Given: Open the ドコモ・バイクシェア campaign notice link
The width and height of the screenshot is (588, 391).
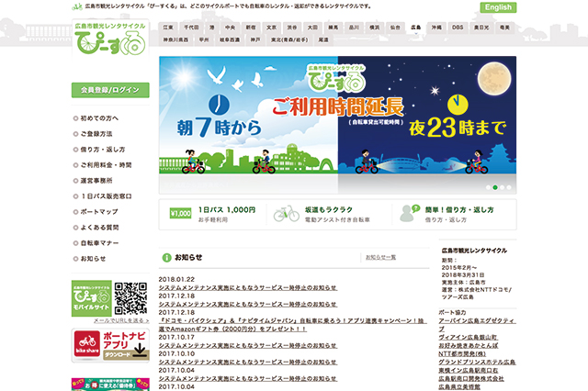Looking at the screenshot, I should (292, 325).
